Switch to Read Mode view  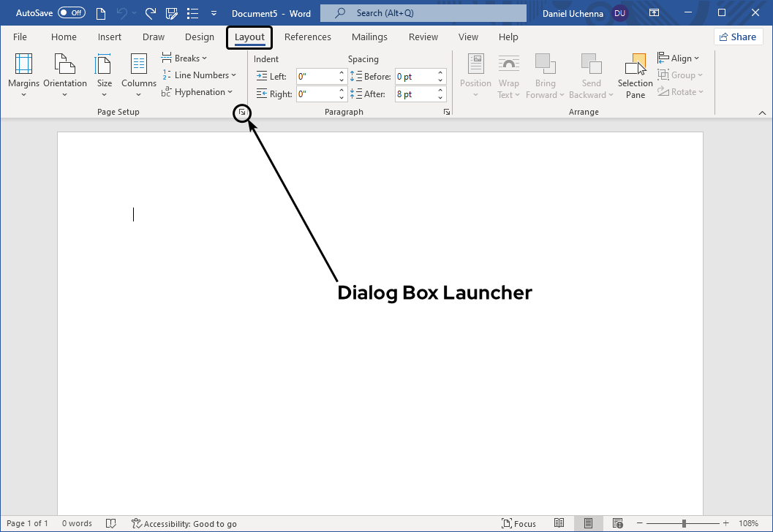[x=559, y=523]
